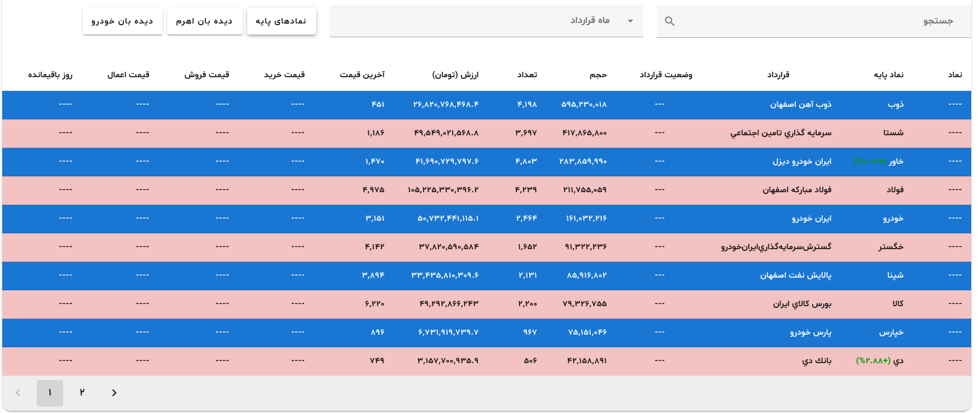The height and width of the screenshot is (413, 980).
Task: Click گسترش‌سرمایه‌گذاري‌ایران‌خودرو contract name
Action: click(x=776, y=247)
